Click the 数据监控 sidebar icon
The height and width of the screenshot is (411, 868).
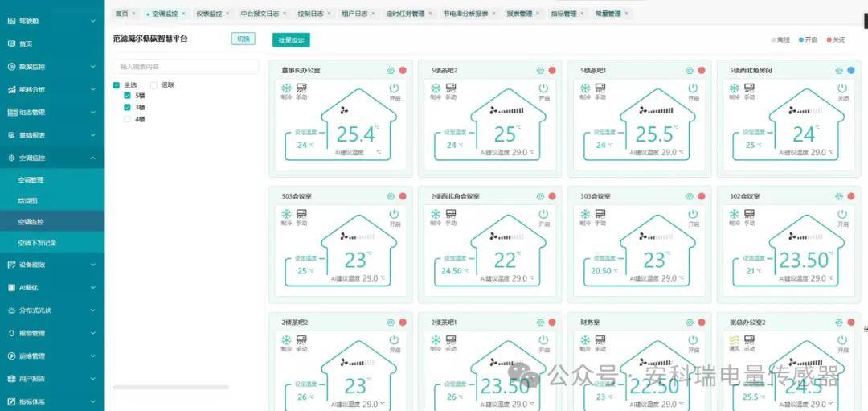[11, 67]
